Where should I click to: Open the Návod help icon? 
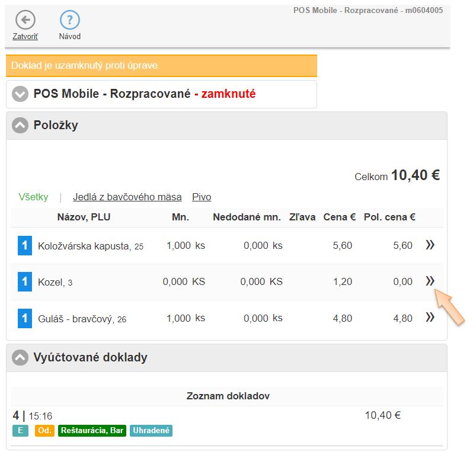point(70,20)
